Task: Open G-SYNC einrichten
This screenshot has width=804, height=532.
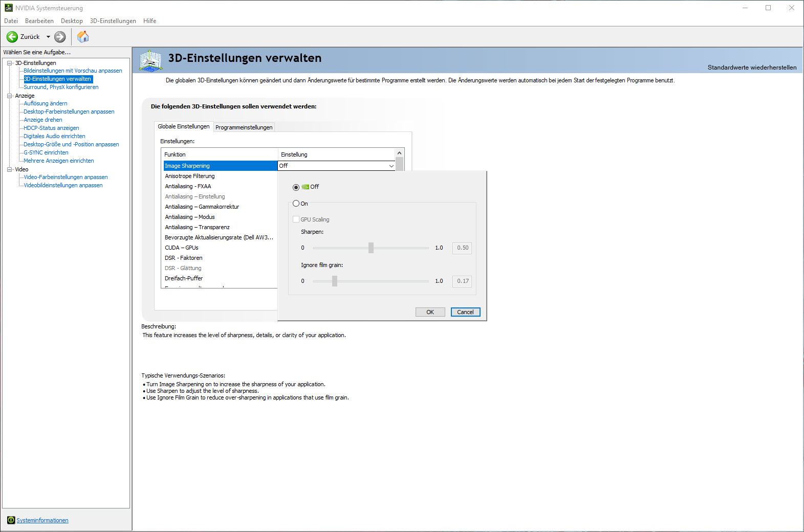Action: 46,152
